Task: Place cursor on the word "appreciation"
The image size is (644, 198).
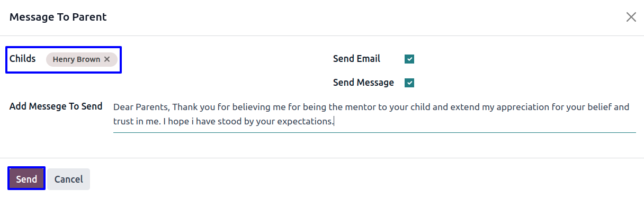Action: (508, 107)
